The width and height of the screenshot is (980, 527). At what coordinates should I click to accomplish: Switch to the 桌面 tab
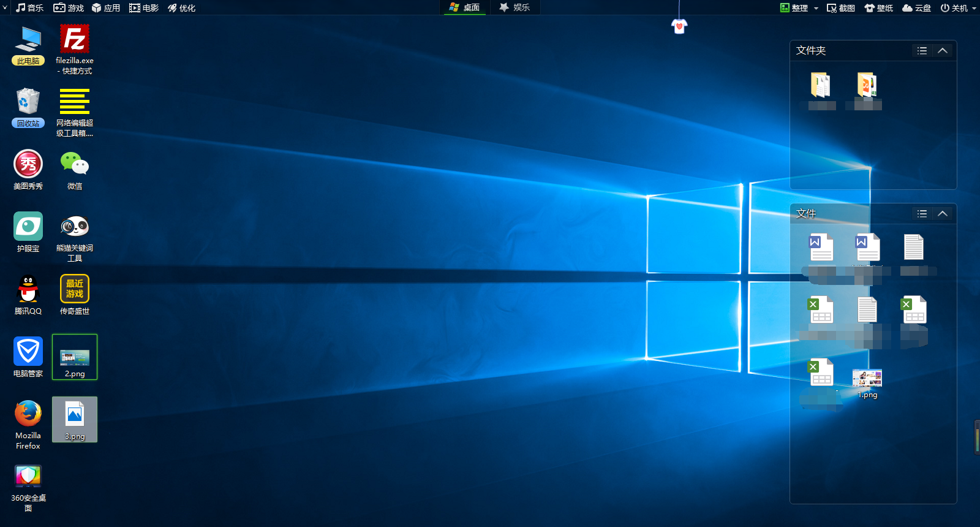click(465, 7)
